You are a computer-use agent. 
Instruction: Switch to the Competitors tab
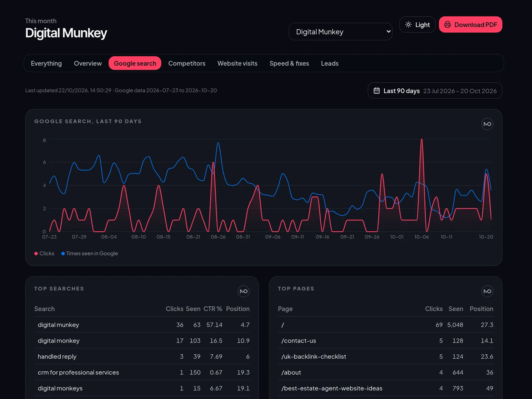tap(187, 63)
